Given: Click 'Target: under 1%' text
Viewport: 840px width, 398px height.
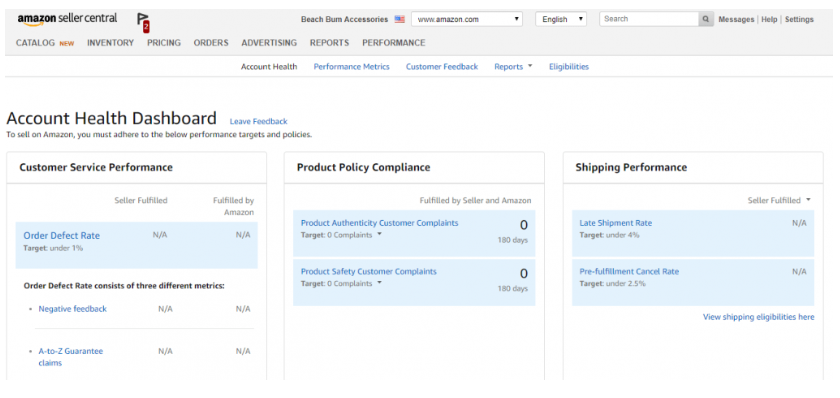Looking at the screenshot, I should [53, 248].
